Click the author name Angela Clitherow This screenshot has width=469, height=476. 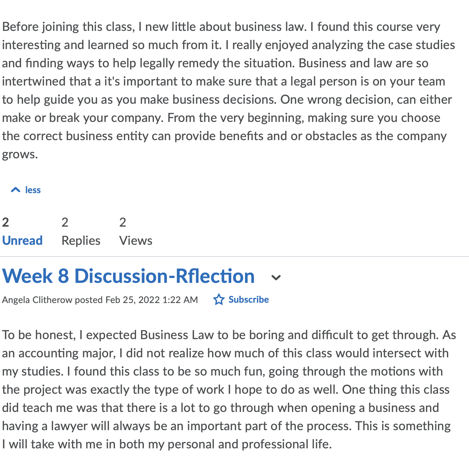coord(37,300)
